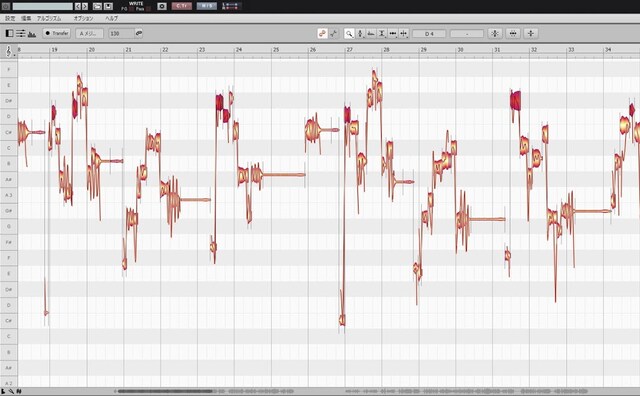Open the quantize time macro
This screenshot has height=396, width=640.
tap(513, 33)
